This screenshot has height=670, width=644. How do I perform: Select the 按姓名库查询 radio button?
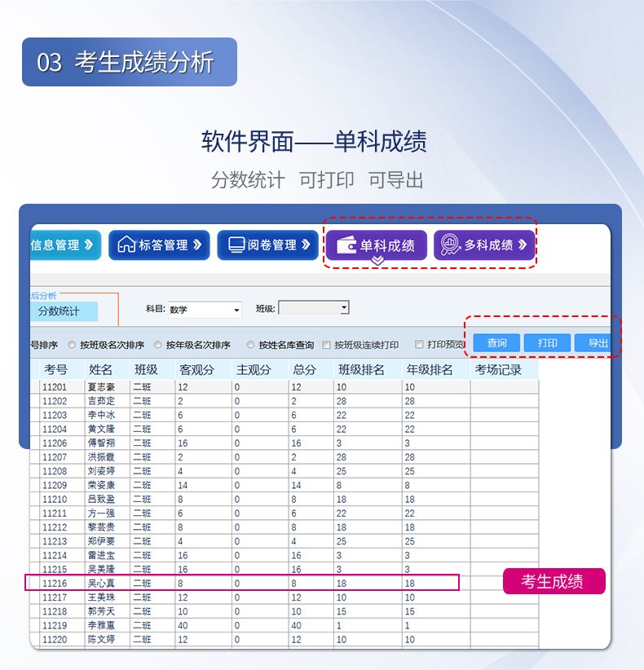[x=251, y=345]
